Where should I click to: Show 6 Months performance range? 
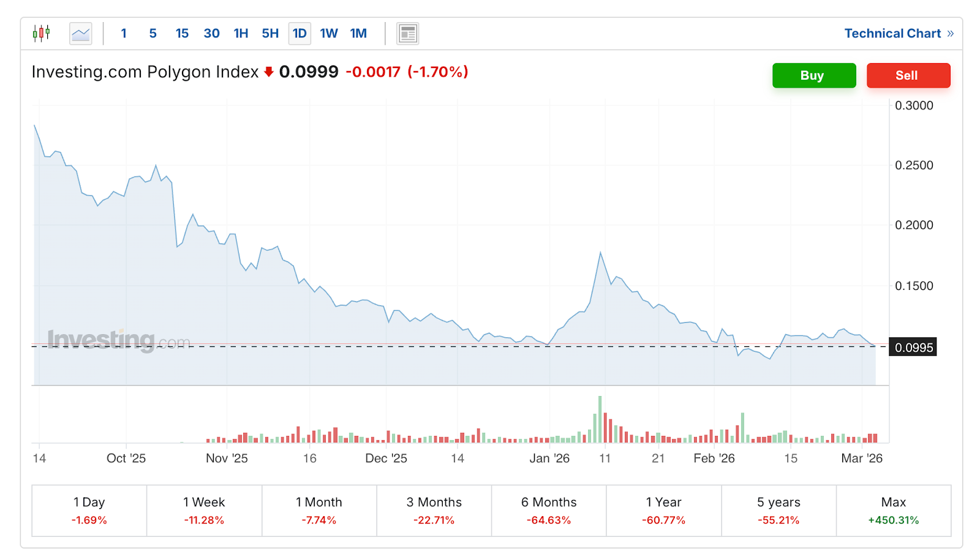coord(549,511)
